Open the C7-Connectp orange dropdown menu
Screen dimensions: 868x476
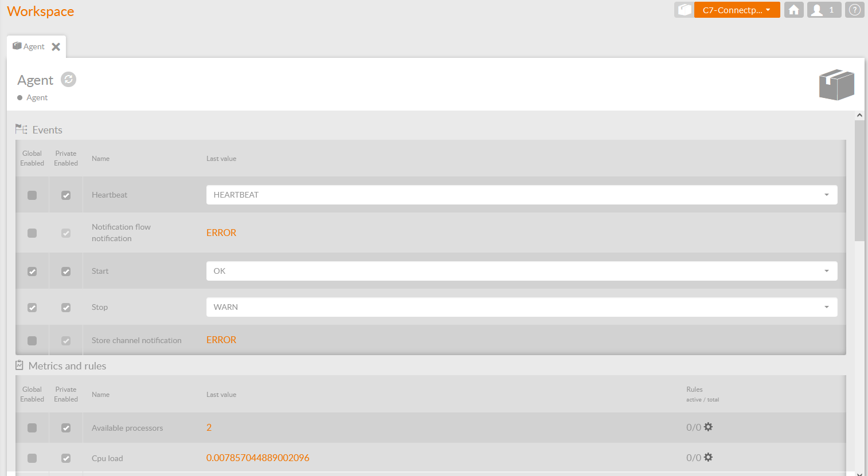point(737,10)
